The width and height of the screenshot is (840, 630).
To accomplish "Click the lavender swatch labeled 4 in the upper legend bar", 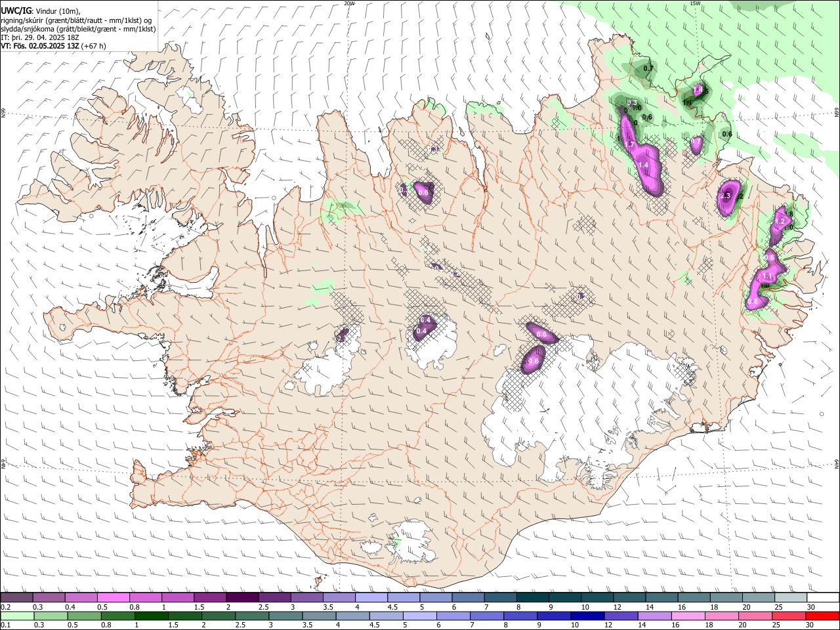I will point(371,597).
